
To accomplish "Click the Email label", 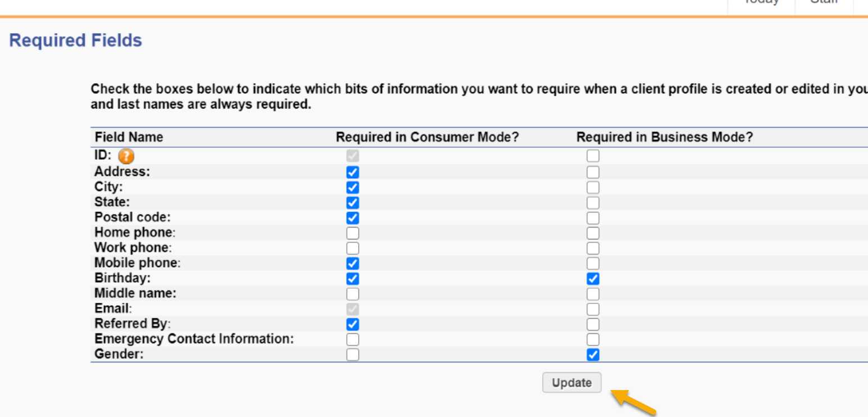I will point(113,309).
